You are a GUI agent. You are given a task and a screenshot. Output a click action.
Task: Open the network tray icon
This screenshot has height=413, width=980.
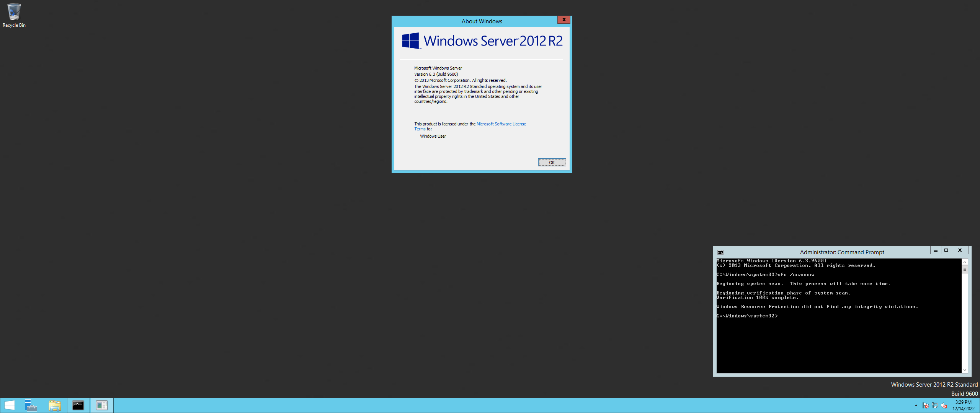(x=935, y=405)
